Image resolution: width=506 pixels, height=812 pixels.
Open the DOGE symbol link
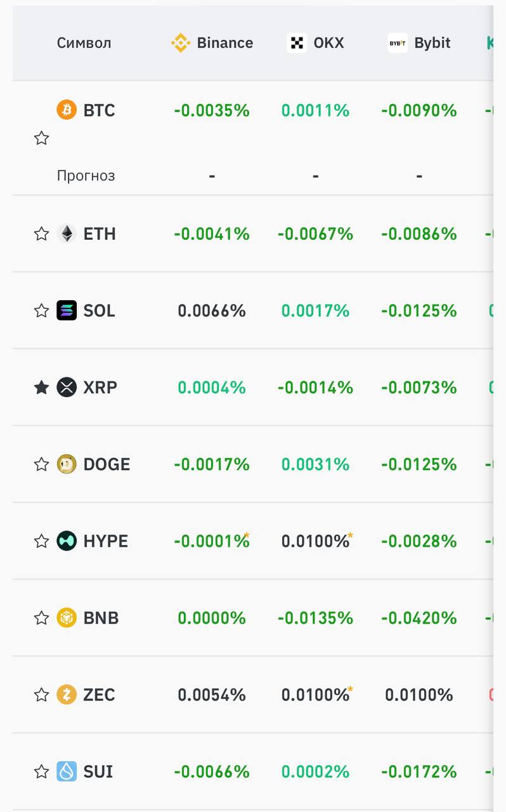(x=107, y=464)
